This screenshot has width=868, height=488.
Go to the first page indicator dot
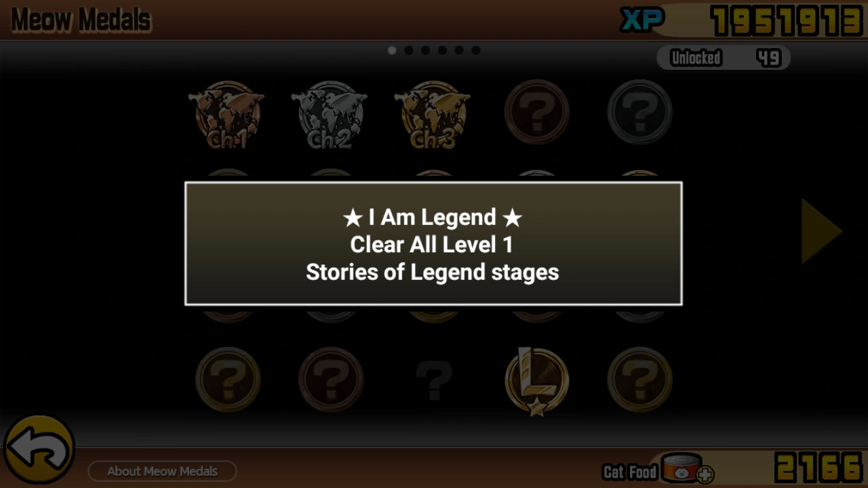point(392,50)
